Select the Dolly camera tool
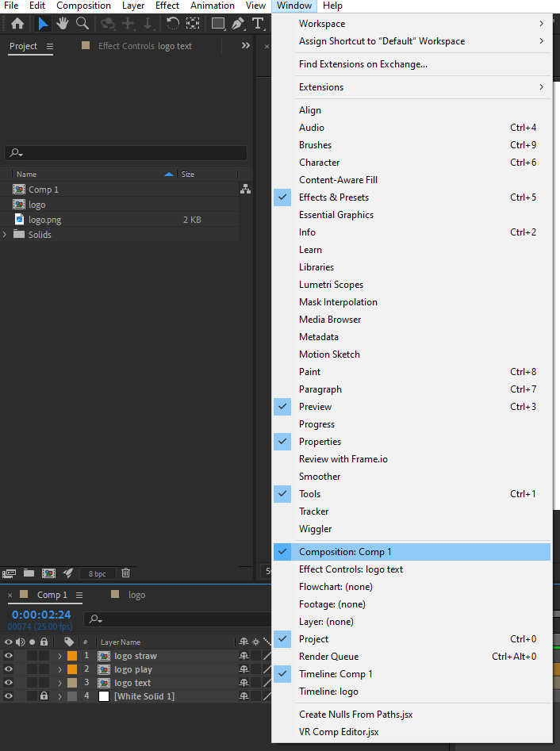Viewport: 560px width, 751px height. [148, 24]
